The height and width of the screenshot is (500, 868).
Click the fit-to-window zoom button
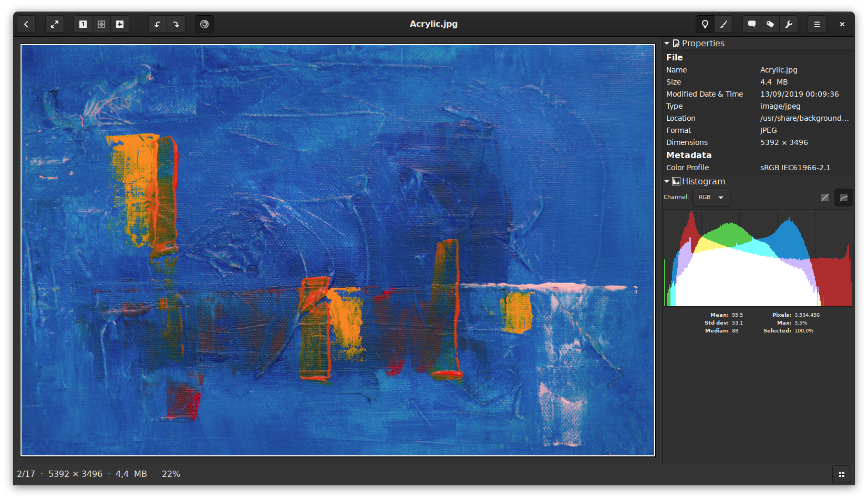(101, 24)
